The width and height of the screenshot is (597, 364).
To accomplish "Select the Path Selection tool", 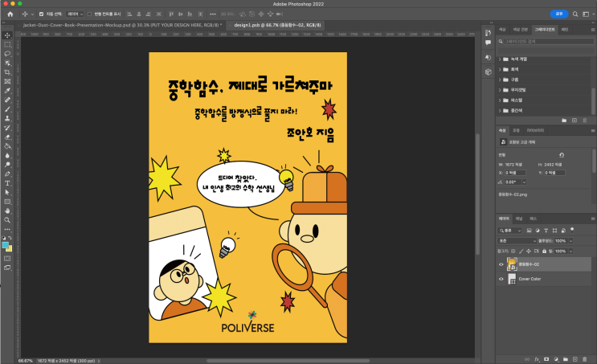I will [x=7, y=192].
